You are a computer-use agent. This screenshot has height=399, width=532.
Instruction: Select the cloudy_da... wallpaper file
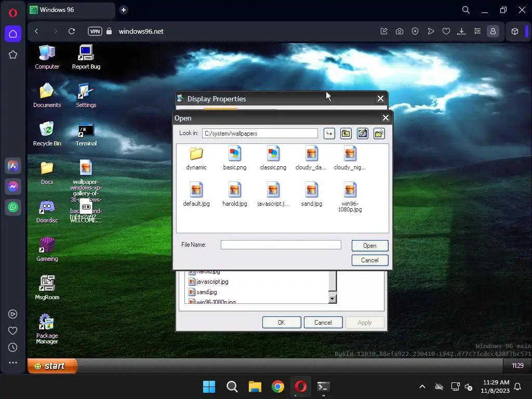pyautogui.click(x=311, y=158)
